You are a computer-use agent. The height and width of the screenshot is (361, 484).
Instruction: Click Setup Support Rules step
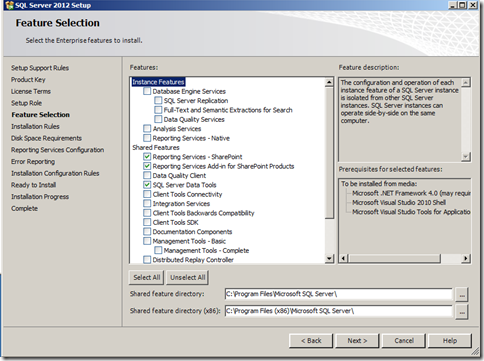pos(40,68)
